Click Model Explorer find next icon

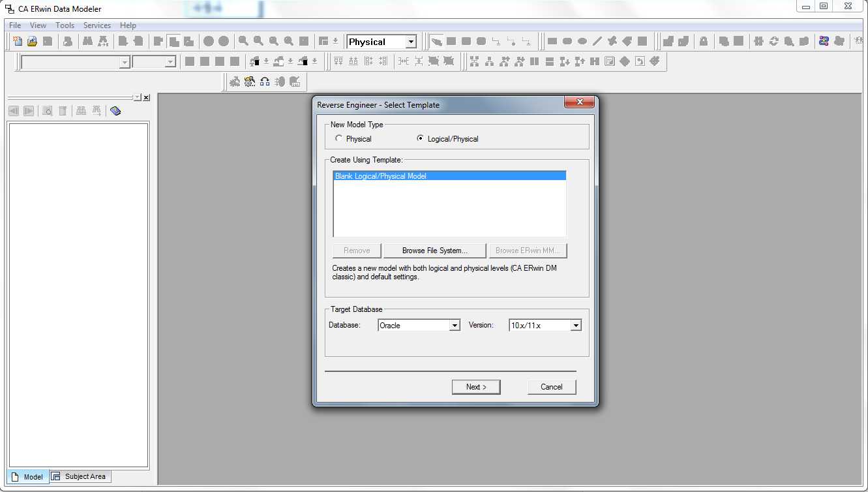tap(97, 111)
